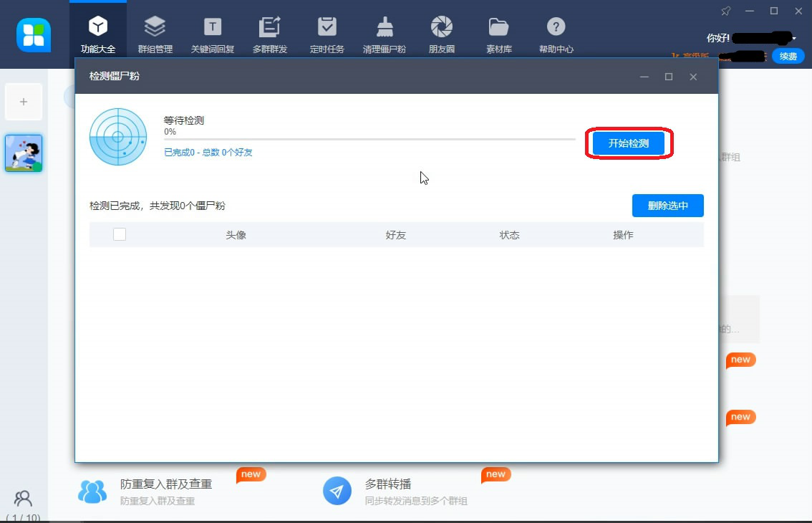Open 清理僵尸粉 broom tool
This screenshot has height=523, width=812.
pos(385,34)
